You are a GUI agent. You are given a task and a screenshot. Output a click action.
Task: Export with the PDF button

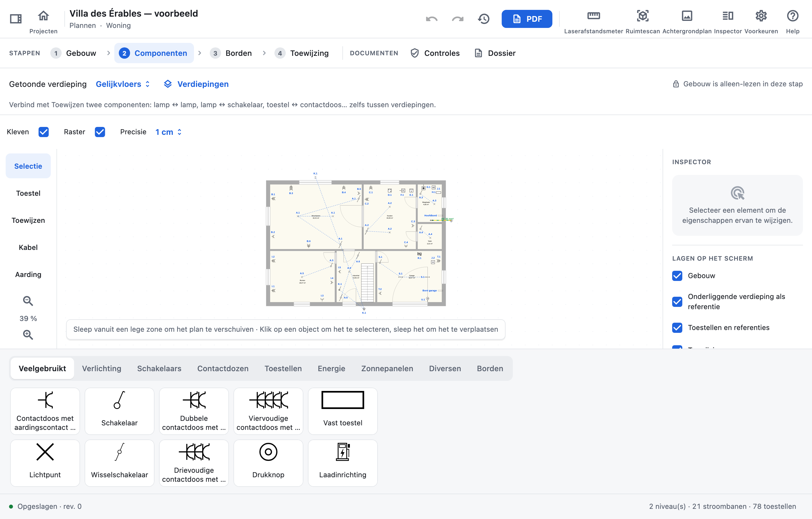(x=527, y=19)
